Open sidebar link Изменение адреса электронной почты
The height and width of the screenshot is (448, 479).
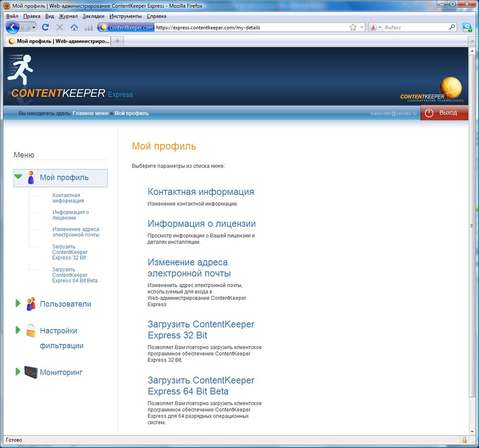coord(76,232)
